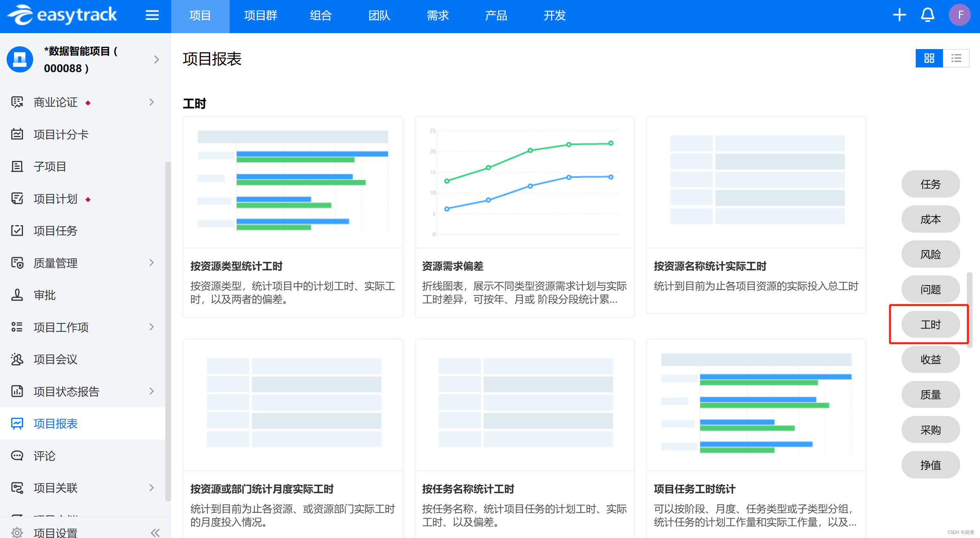The width and height of the screenshot is (980, 538).
Task: Click the 项目计划 sidebar icon
Action: (17, 199)
